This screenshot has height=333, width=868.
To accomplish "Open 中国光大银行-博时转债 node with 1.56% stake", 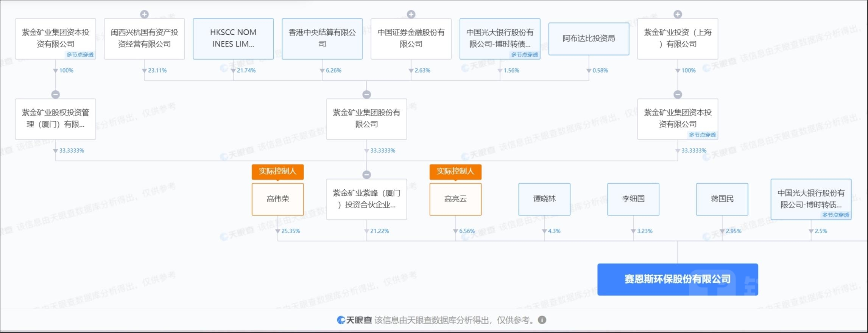I will click(x=500, y=39).
